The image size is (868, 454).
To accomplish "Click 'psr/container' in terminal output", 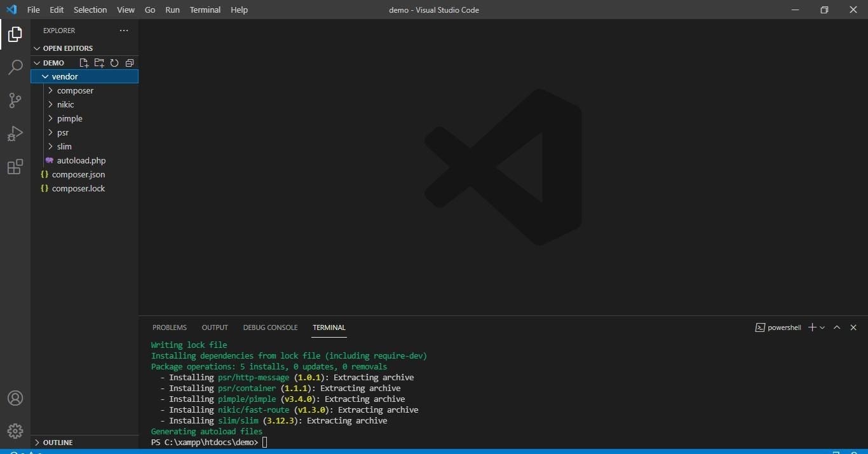I will click(x=247, y=388).
